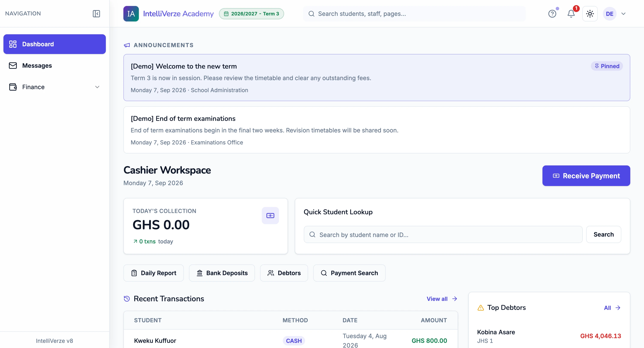Click the Receive Payment button

pos(586,175)
